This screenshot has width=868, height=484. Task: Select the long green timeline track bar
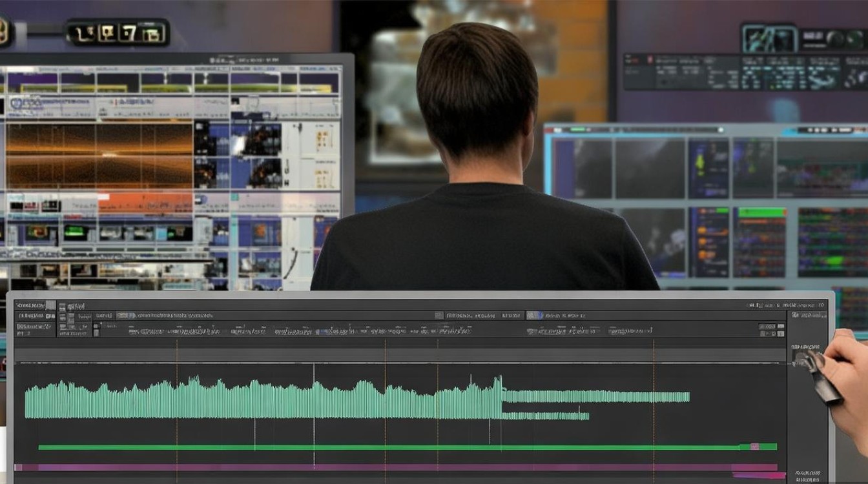387,447
